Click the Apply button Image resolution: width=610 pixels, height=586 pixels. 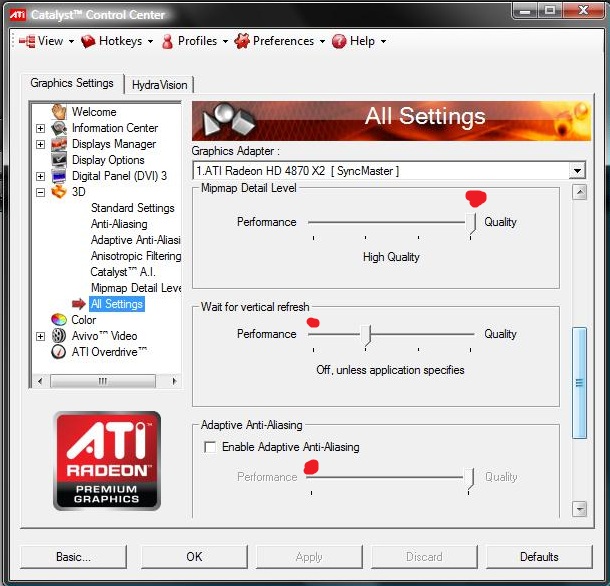pos(309,557)
